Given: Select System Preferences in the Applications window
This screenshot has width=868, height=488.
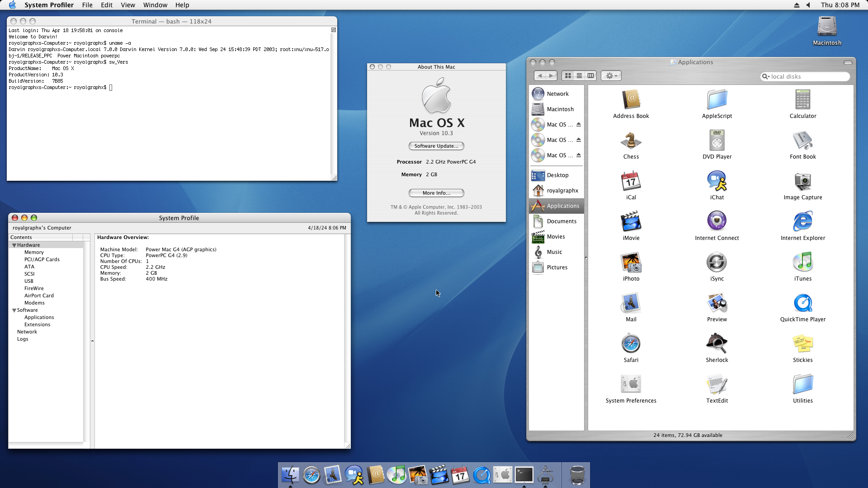Looking at the screenshot, I should (631, 385).
